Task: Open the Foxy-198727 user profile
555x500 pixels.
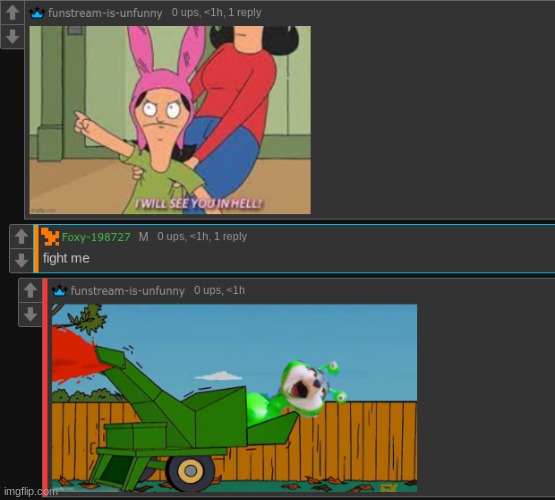Action: coord(96,237)
